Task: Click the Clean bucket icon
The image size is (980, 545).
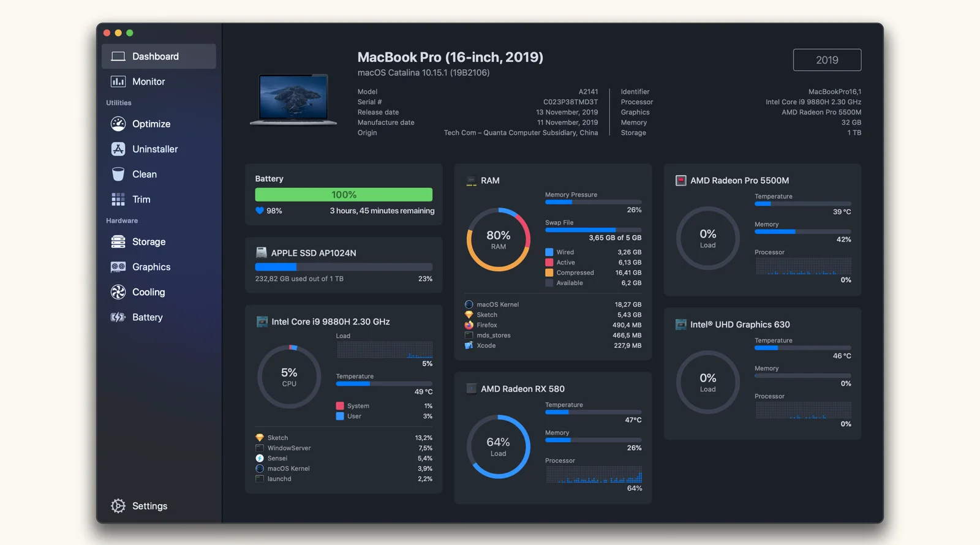Action: tap(118, 174)
